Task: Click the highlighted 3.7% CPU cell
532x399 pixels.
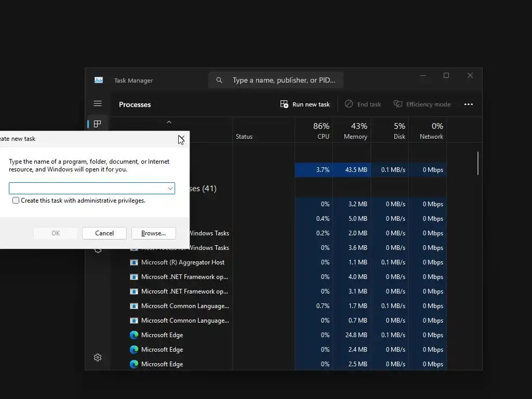Action: click(314, 170)
